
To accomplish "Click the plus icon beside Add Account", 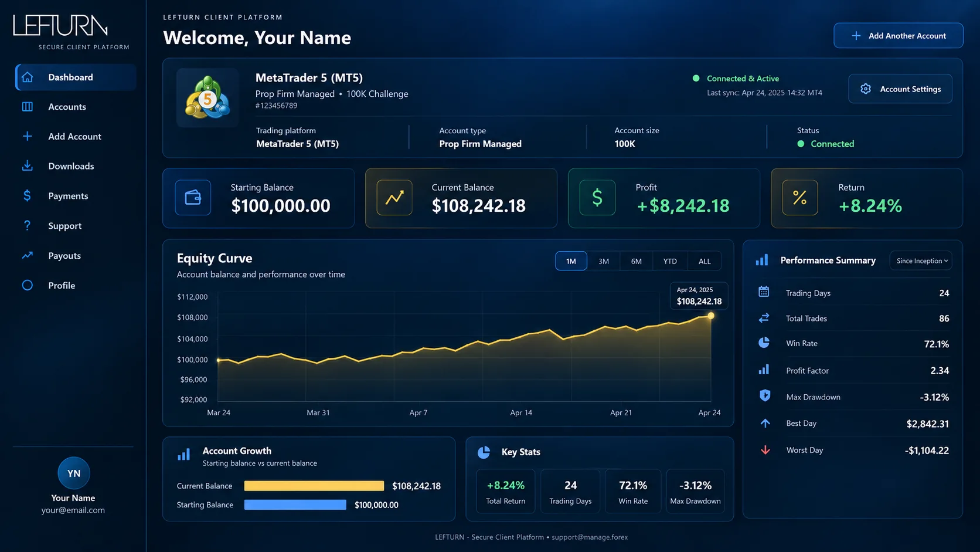I will tap(27, 136).
